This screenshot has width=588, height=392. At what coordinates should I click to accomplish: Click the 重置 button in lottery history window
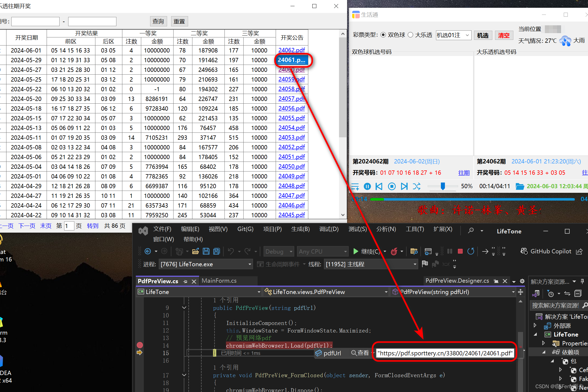(179, 21)
